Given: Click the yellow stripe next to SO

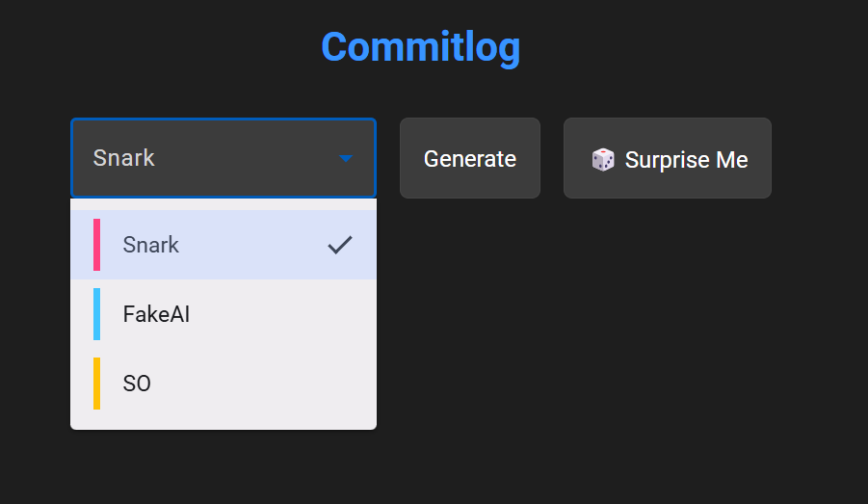Looking at the screenshot, I should pos(96,384).
